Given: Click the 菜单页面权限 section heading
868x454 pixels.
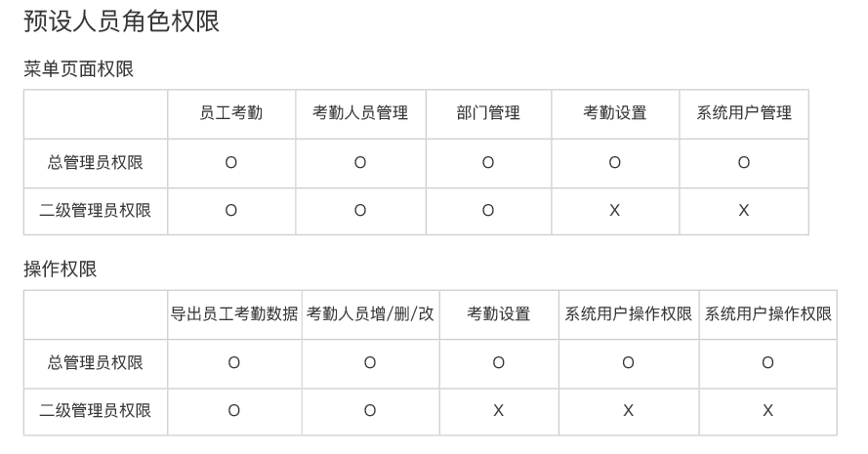Looking at the screenshot, I should [78, 69].
